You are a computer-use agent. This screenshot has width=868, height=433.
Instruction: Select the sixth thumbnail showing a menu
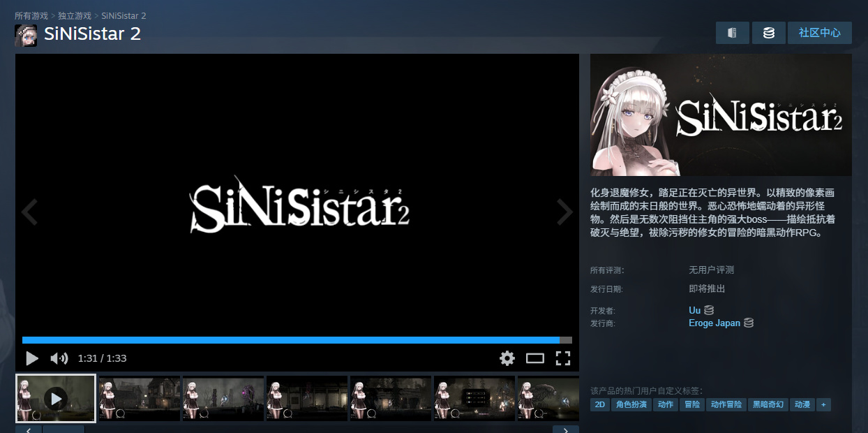click(474, 399)
